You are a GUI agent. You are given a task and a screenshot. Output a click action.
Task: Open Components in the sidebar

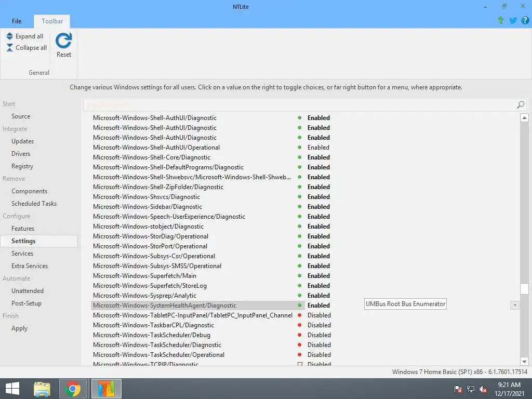coord(29,191)
